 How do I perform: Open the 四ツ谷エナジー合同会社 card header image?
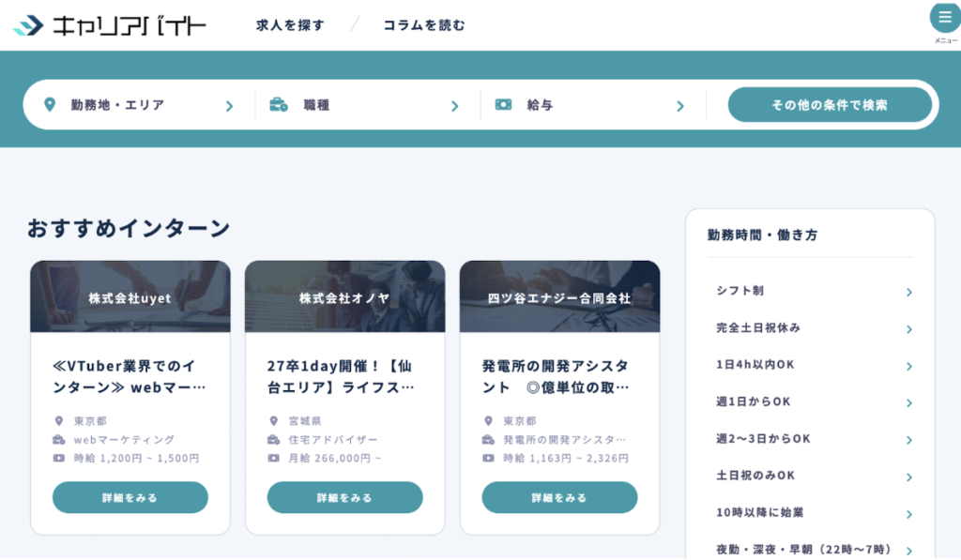point(559,296)
